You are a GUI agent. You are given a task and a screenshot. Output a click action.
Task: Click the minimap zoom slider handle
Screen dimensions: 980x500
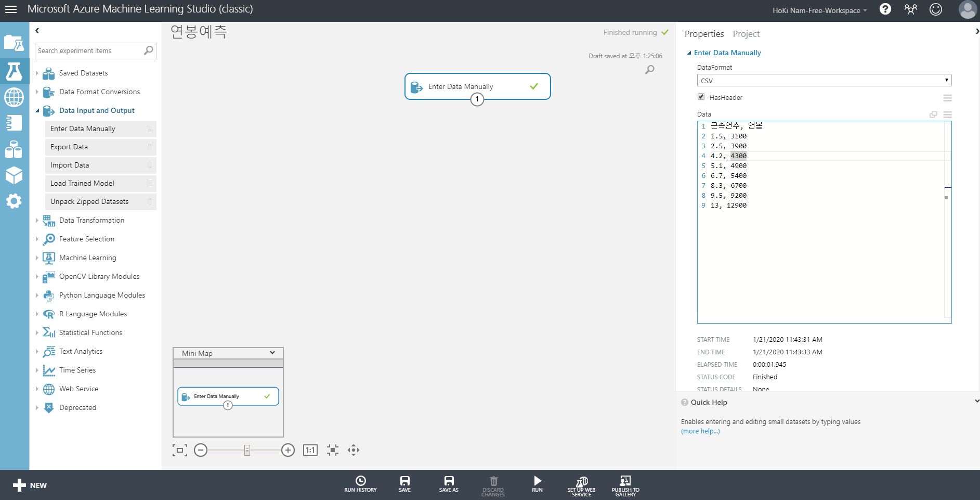(x=246, y=450)
